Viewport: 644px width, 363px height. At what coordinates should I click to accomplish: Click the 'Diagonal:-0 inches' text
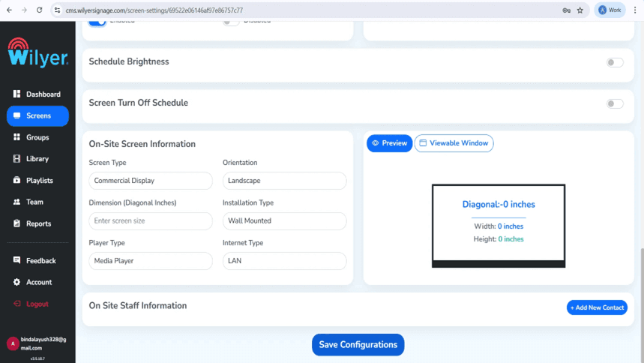pyautogui.click(x=499, y=204)
